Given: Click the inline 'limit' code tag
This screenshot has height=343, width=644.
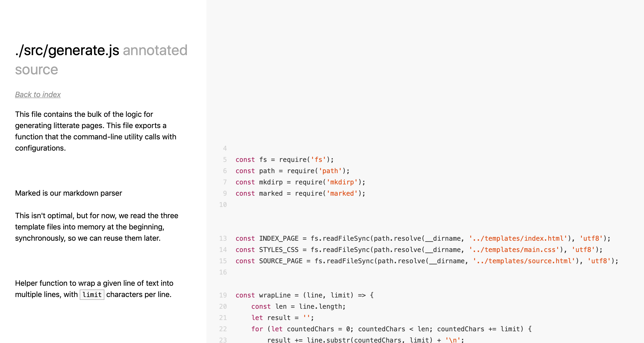Looking at the screenshot, I should (92, 294).
